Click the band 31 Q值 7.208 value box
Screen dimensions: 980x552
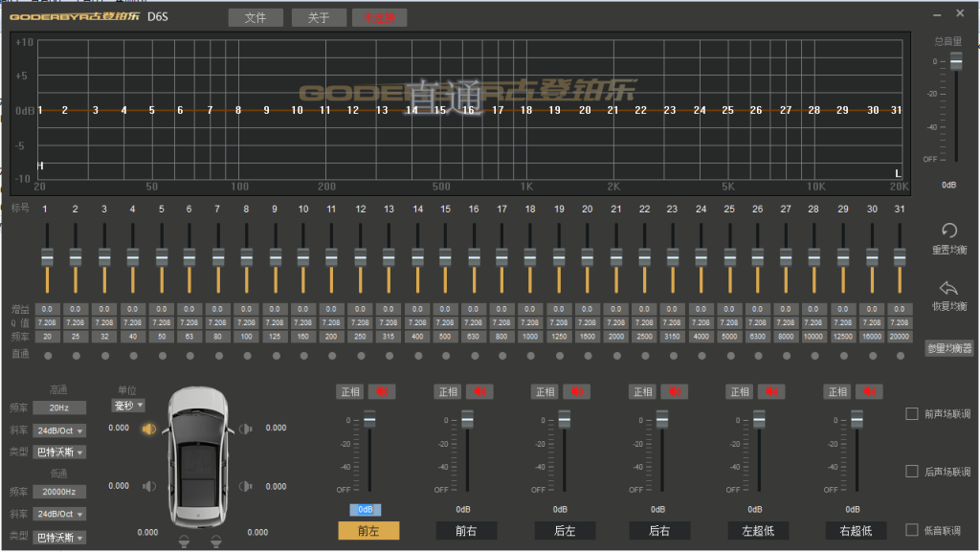point(900,322)
